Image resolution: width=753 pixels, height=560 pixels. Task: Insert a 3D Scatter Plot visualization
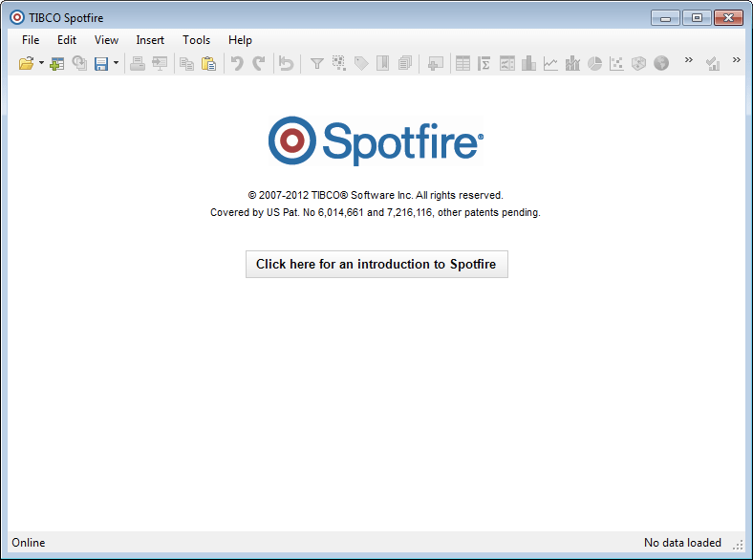(x=638, y=63)
